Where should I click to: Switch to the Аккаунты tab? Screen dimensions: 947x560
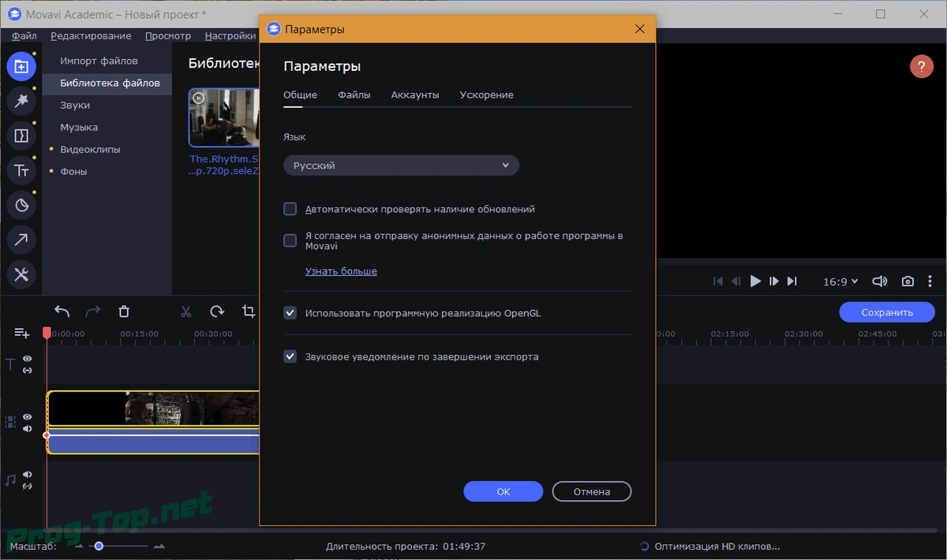415,95
